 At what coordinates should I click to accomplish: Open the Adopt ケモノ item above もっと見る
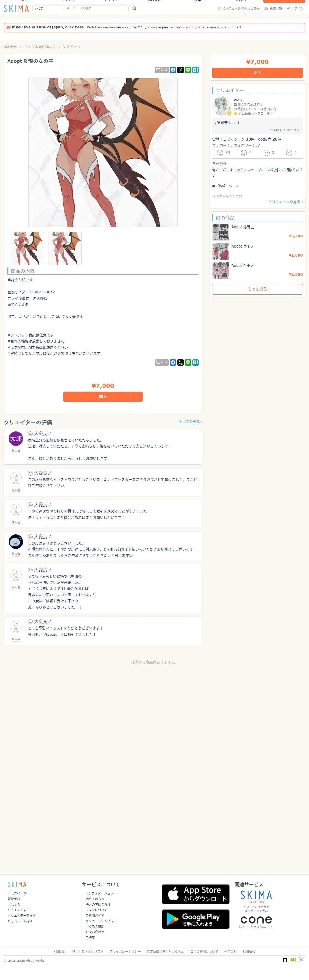(257, 270)
